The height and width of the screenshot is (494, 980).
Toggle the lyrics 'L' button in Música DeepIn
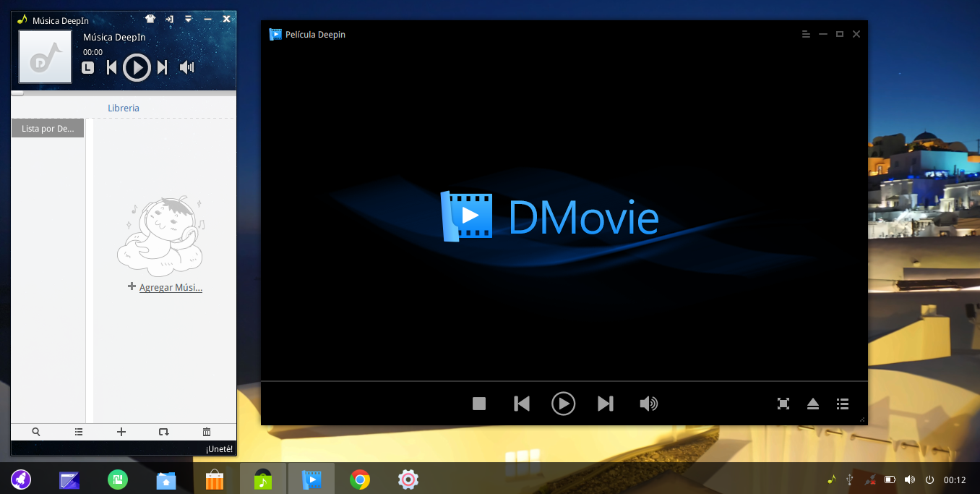click(x=87, y=68)
